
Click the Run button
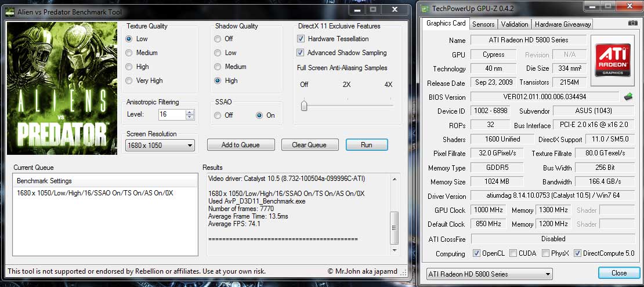click(x=366, y=144)
